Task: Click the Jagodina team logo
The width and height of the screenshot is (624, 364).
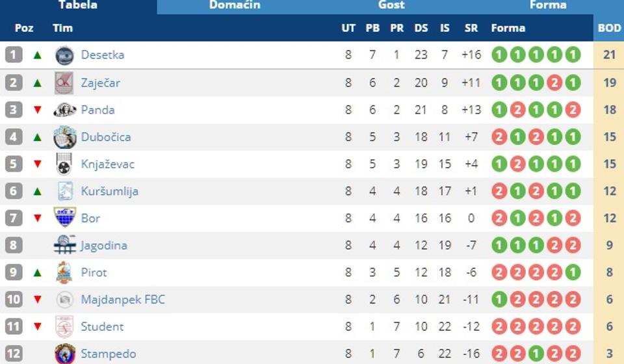Action: 64,245
